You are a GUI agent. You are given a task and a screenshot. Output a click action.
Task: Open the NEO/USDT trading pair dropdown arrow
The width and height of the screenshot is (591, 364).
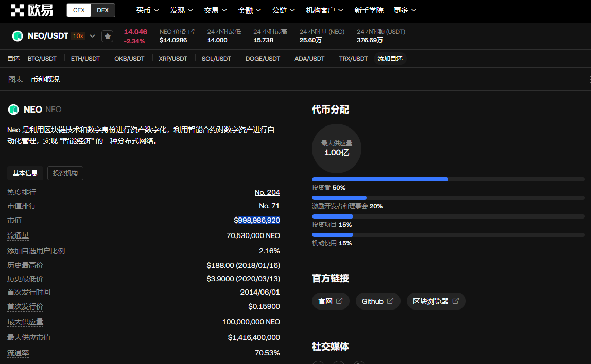pos(92,36)
